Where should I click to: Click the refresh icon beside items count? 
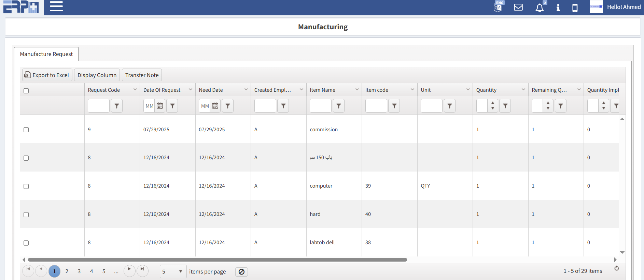coord(616,268)
